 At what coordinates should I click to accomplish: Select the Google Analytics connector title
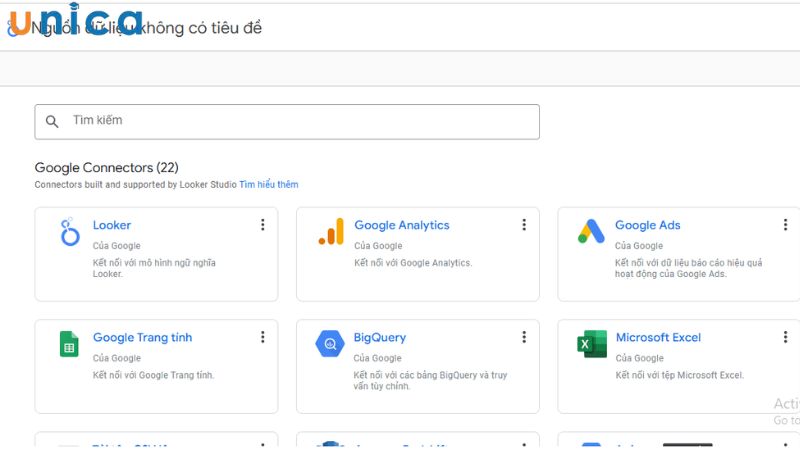(402, 225)
